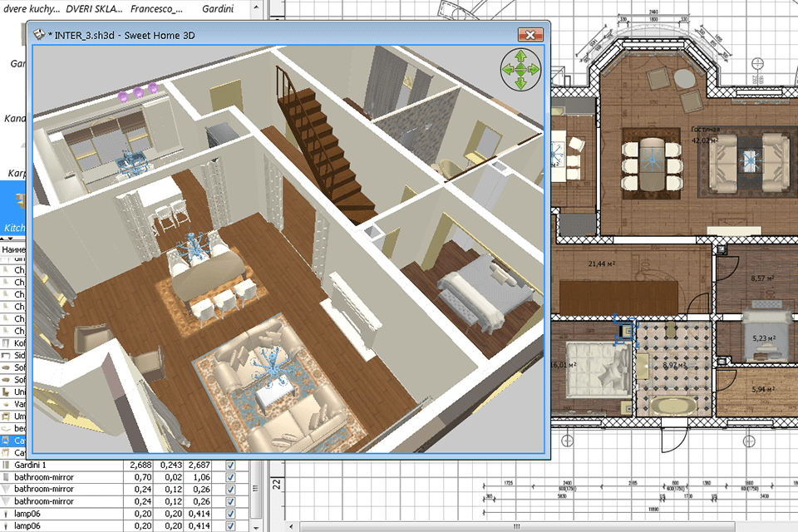Click the plan horizontal scrollbar left arrow
The width and height of the screenshot is (798, 532).
(291, 526)
